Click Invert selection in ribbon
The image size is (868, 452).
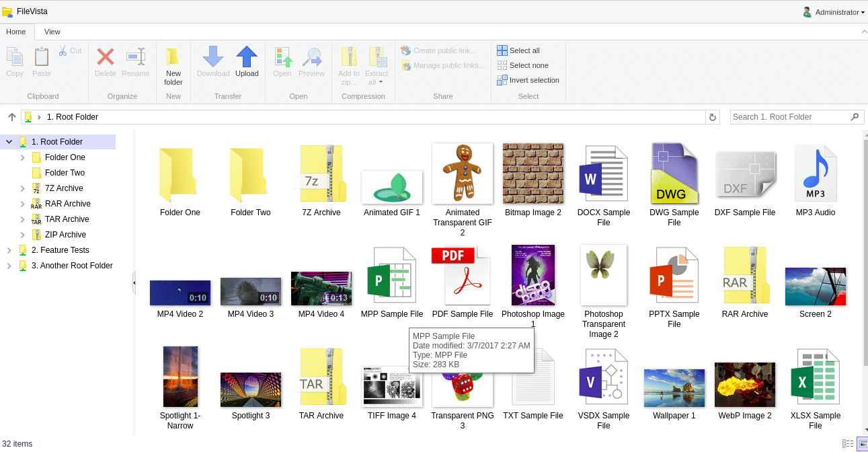point(528,80)
